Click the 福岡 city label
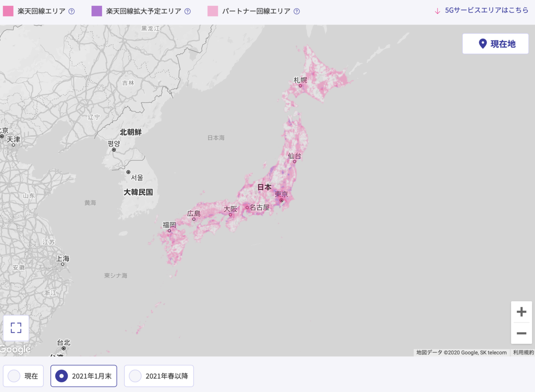This screenshot has width=535, height=392. pyautogui.click(x=169, y=225)
